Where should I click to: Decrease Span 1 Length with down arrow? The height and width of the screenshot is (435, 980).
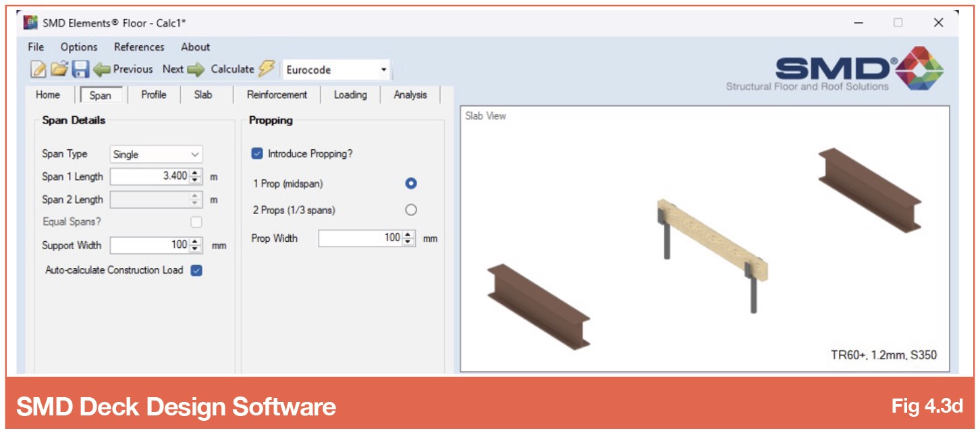[x=196, y=180]
